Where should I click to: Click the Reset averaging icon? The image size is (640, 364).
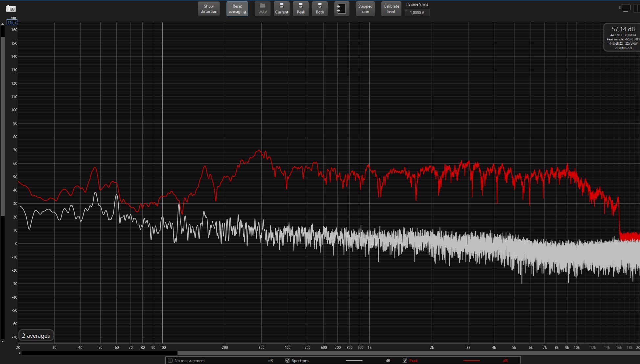[237, 8]
